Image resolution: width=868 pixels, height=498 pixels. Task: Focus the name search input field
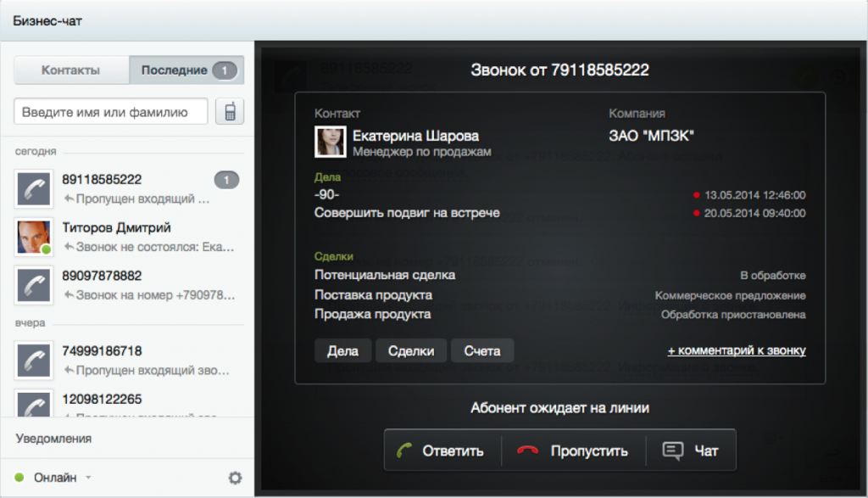(x=111, y=111)
